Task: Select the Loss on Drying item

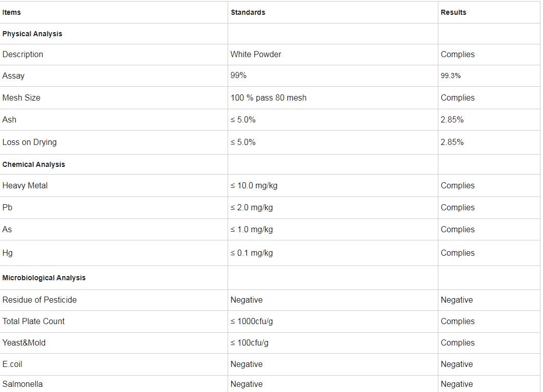Action: (x=30, y=142)
